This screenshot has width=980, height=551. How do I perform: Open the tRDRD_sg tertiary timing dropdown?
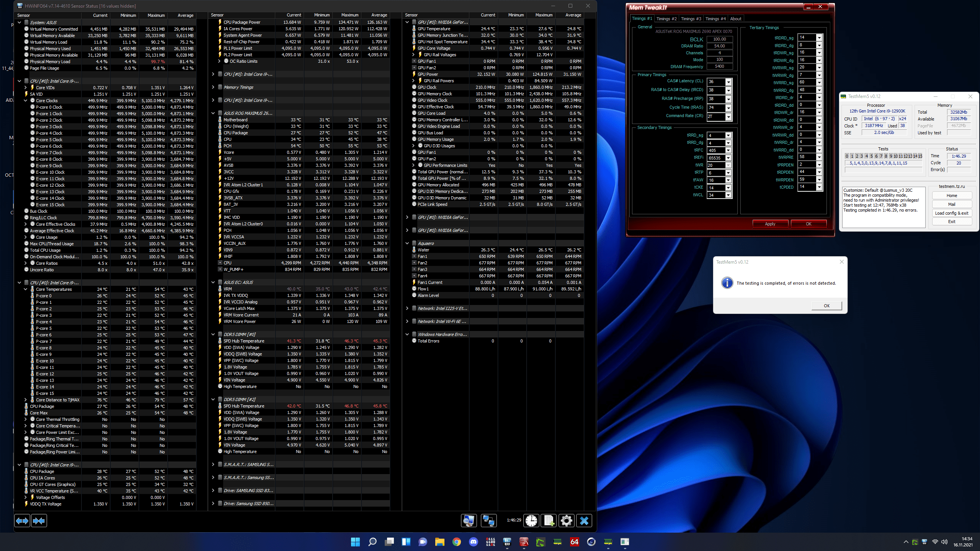click(819, 37)
